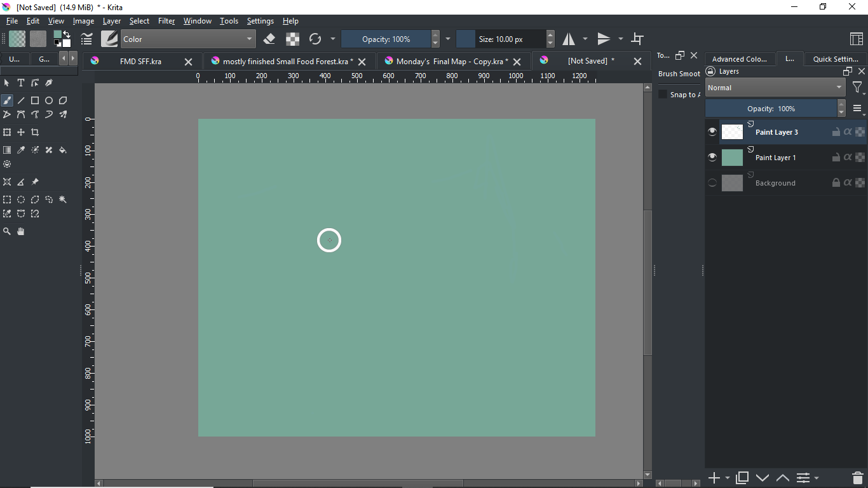Toggle vertical mirror tool
The width and height of the screenshot is (868, 488).
(604, 39)
